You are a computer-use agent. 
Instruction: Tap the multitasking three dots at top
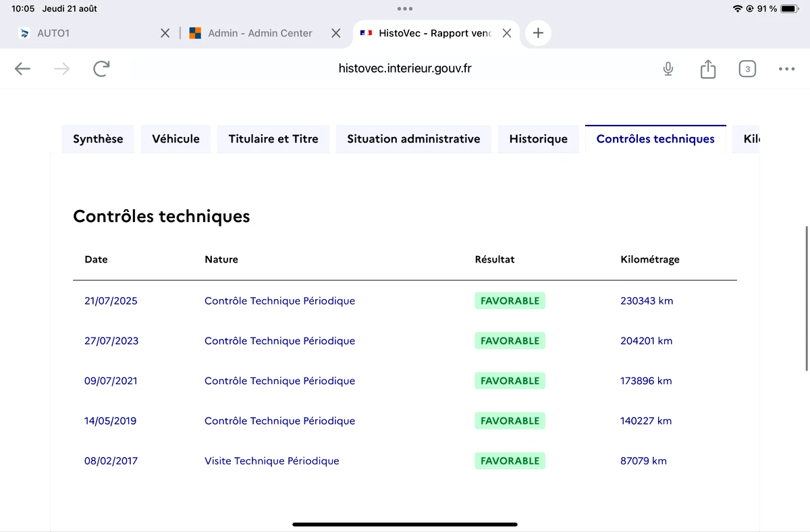[x=405, y=9]
